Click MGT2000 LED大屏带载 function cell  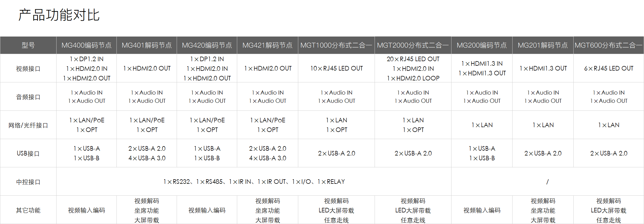413,210
